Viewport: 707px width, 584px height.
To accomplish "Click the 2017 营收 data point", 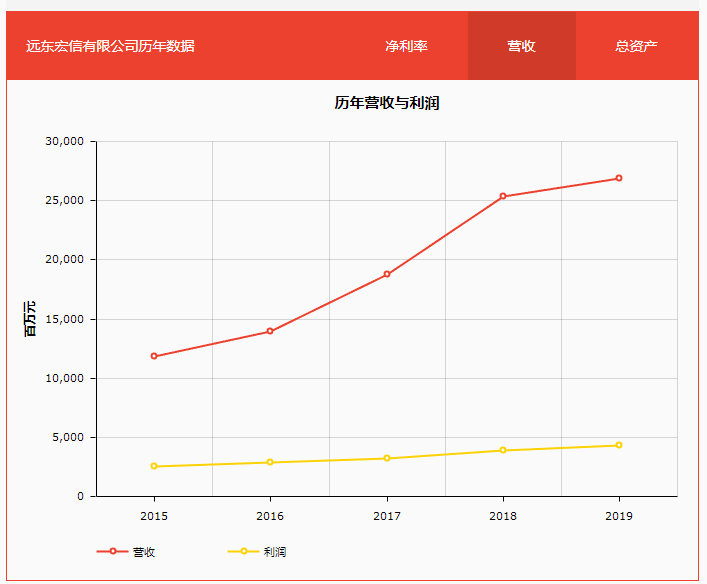I will click(387, 274).
